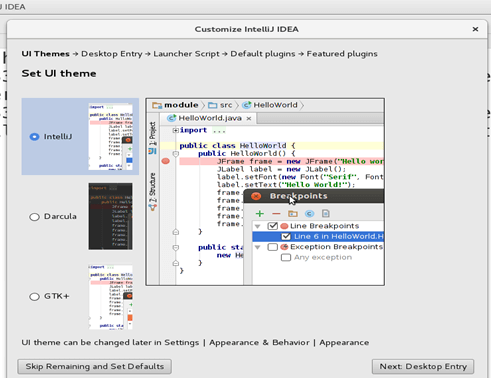Click the HelloWorld class icon in breadcrumb
Screen dimensions: 491x378
(x=247, y=105)
